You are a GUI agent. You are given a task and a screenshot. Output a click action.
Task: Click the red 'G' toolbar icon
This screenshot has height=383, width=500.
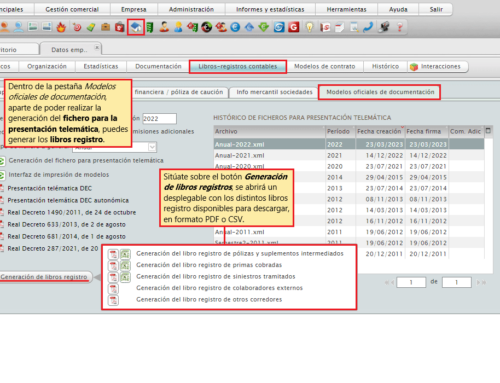pos(294,27)
